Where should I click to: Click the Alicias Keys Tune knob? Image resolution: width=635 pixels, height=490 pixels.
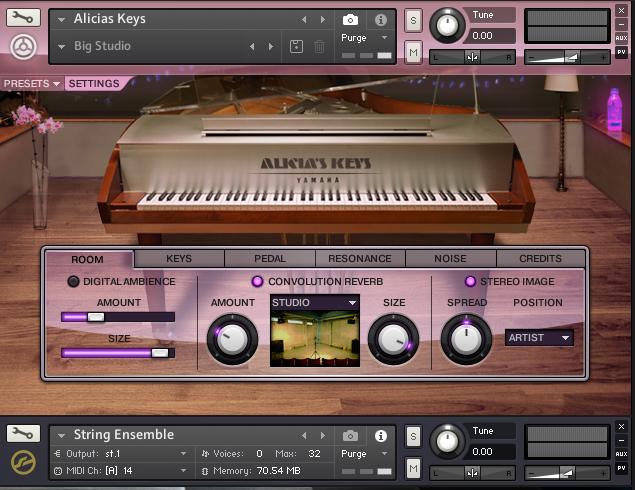tap(447, 26)
